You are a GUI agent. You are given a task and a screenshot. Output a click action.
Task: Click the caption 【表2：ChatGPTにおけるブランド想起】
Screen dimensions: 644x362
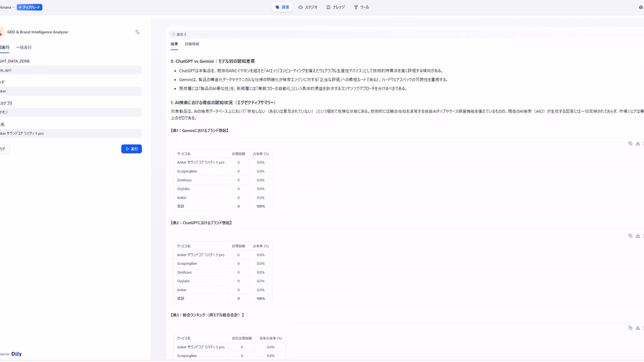[x=201, y=223]
